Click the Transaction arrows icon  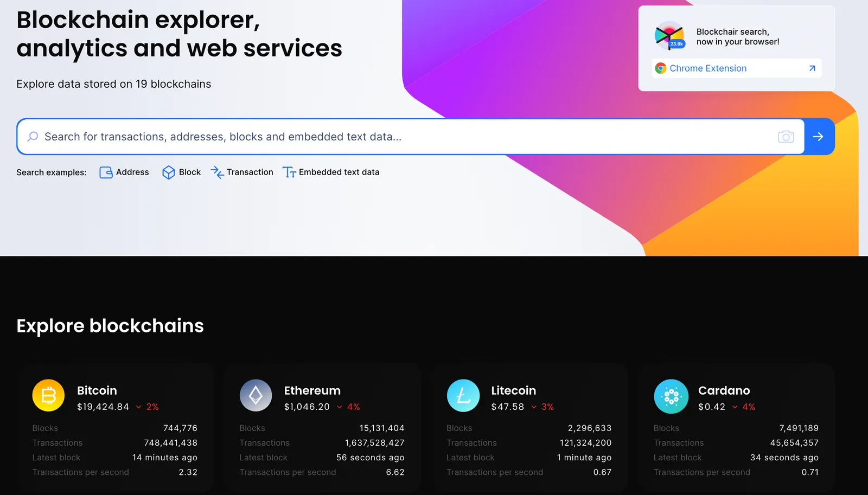217,172
